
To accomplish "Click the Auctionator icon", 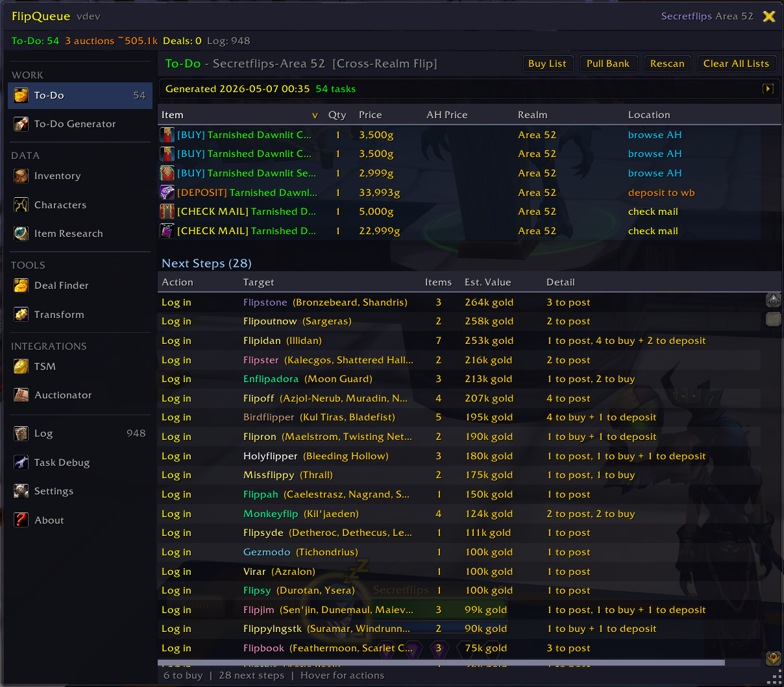I will 21,395.
